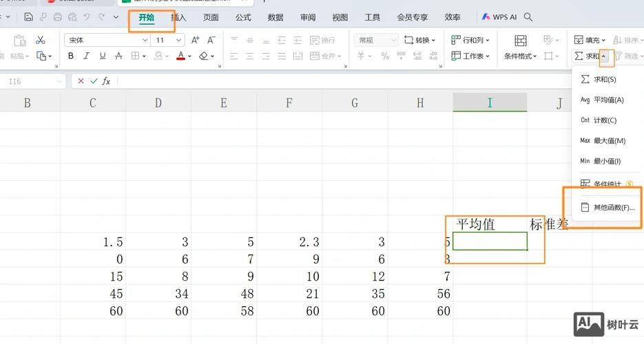Screen dimensions: 644x344
Task: Click the 换行 wrap text button
Action: pyautogui.click(x=322, y=40)
